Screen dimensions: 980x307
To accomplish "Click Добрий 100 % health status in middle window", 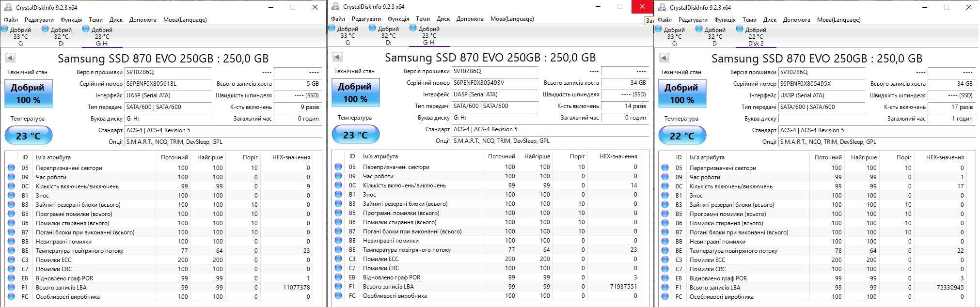I will [355, 92].
